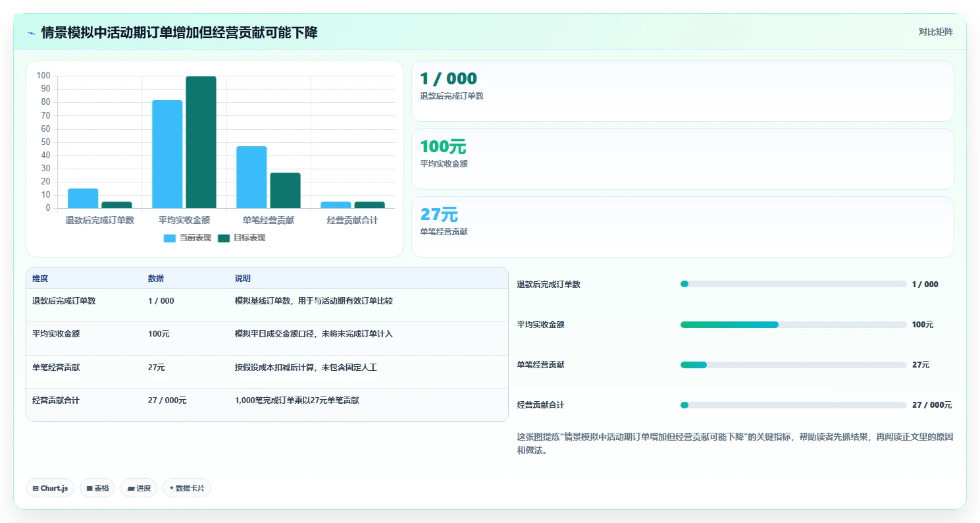Click the 100元 value after the progress bar

[923, 325]
